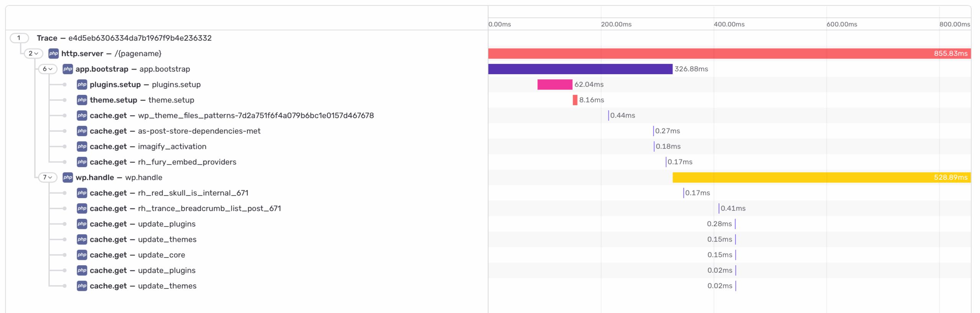Click the php icon beside http.server
The height and width of the screenshot is (313, 980).
pyautogui.click(x=54, y=54)
